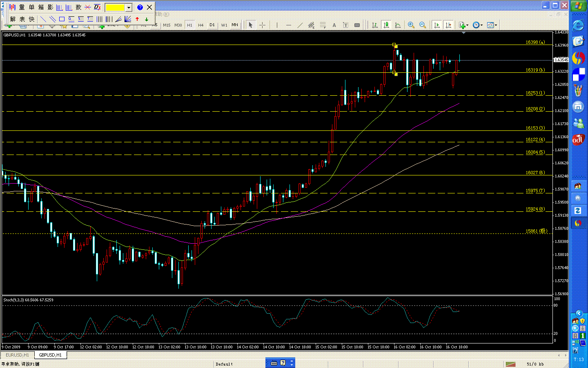Select the text label T tool

pyautogui.click(x=345, y=25)
